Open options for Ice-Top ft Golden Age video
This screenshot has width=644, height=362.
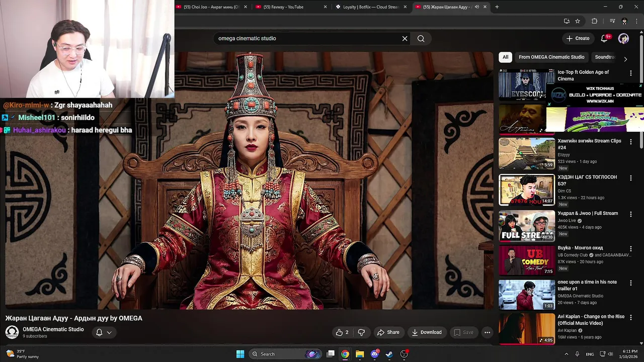[x=630, y=73]
